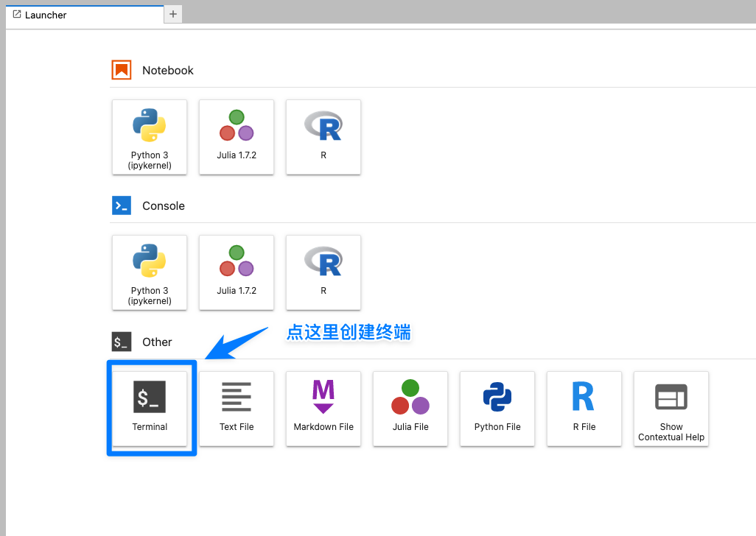Image resolution: width=756 pixels, height=536 pixels.
Task: Create a new Text File
Action: 237,409
